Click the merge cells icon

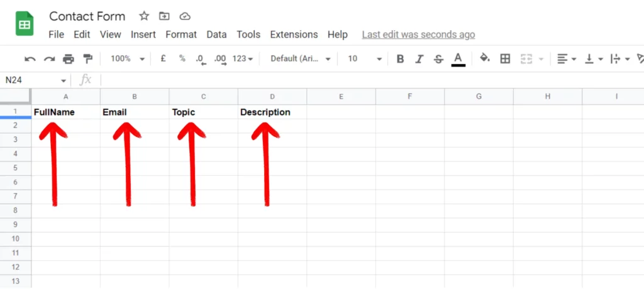tap(526, 58)
